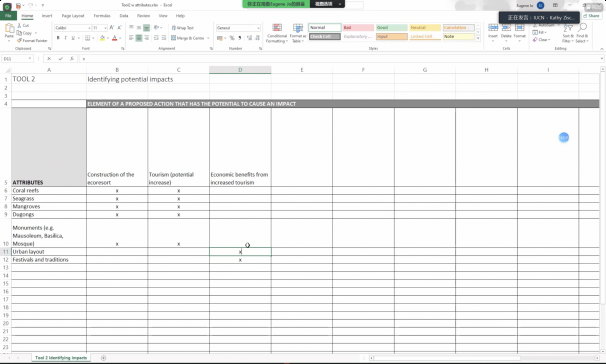Apply the Good cell style
Viewport: 606px width, 364px height.
tap(392, 27)
